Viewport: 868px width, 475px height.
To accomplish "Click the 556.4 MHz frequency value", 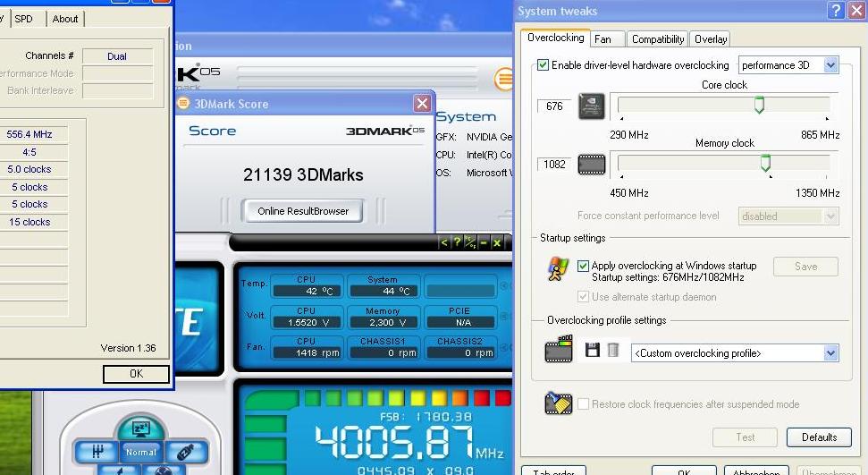I will point(29,134).
